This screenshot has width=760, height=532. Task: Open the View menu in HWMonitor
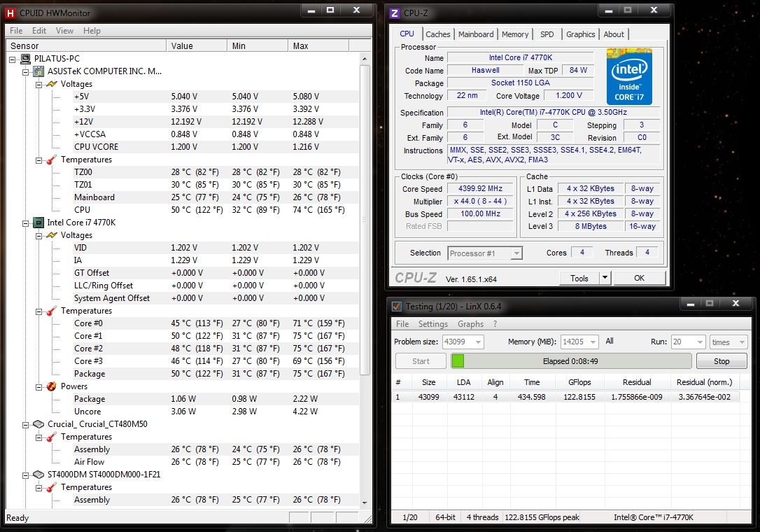click(64, 31)
